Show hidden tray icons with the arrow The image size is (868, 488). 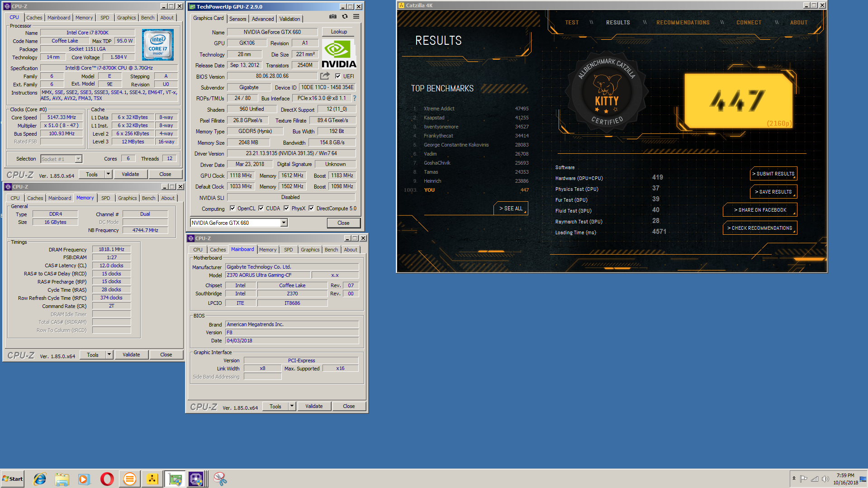coord(794,479)
